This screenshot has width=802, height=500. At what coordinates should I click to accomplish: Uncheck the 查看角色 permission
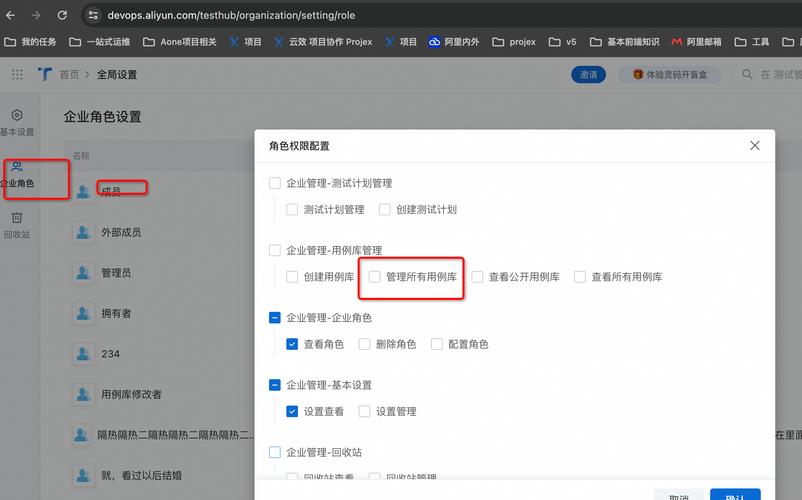[x=292, y=344]
